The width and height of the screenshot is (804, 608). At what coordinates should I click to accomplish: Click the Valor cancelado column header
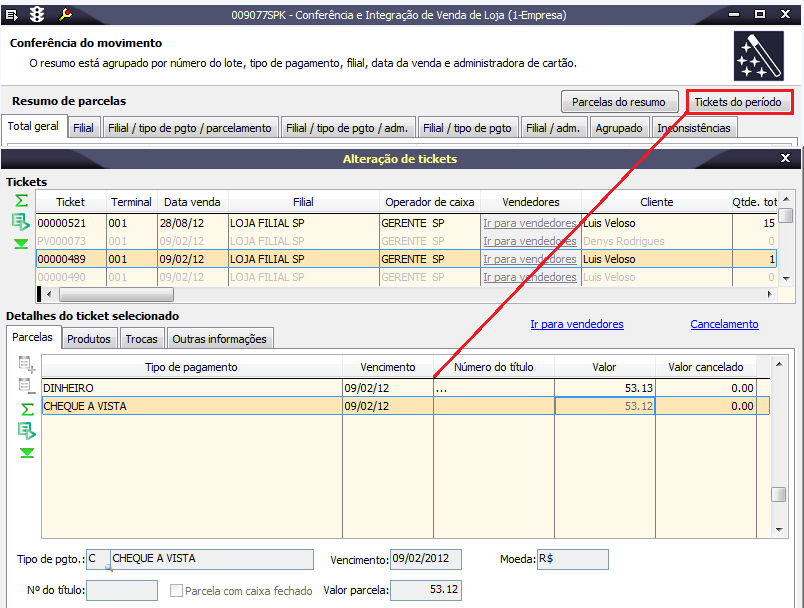click(x=706, y=367)
